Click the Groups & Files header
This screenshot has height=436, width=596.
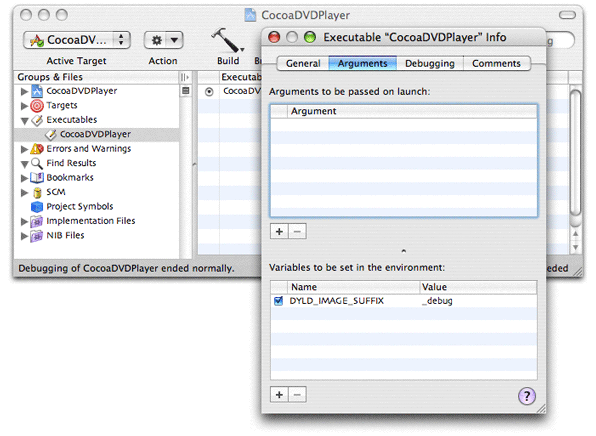(97, 77)
